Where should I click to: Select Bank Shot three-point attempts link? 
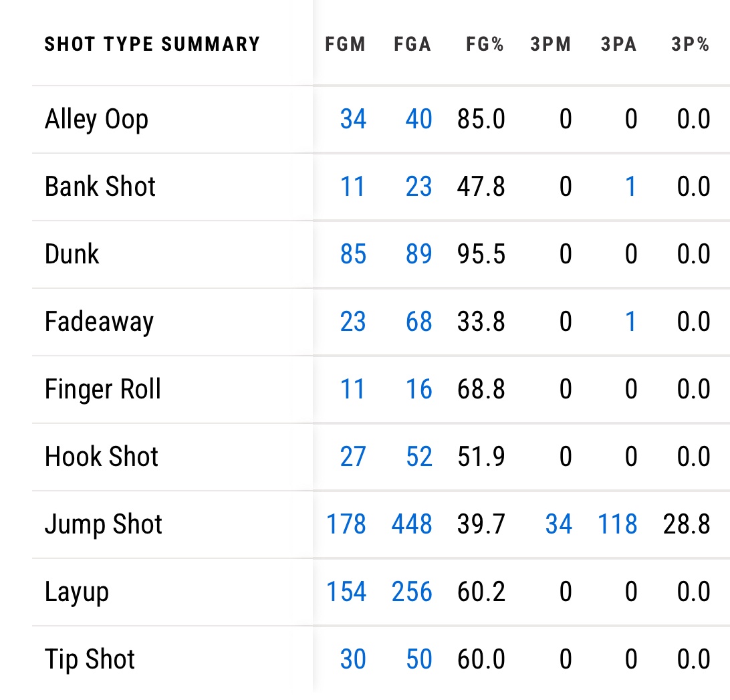tap(630, 187)
